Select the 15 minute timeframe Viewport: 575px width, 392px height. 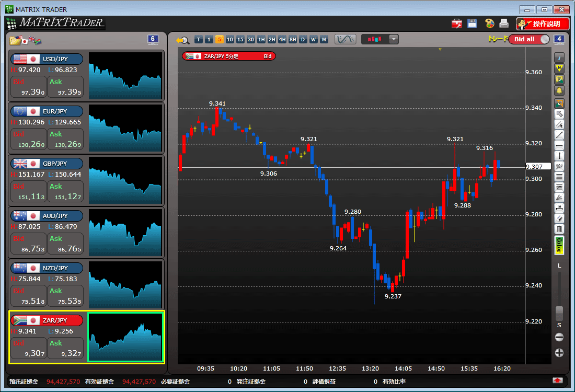(x=240, y=40)
